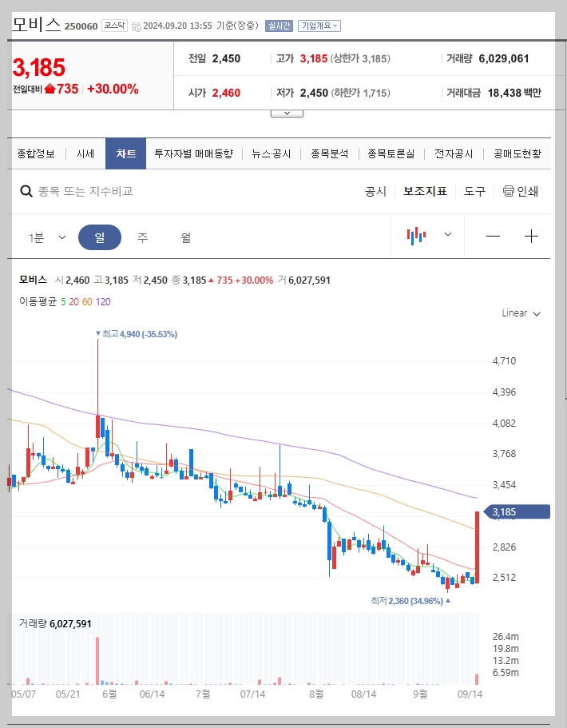Switch to the 투자자별 매매동향 tab
This screenshot has width=567, height=728.
[193, 154]
